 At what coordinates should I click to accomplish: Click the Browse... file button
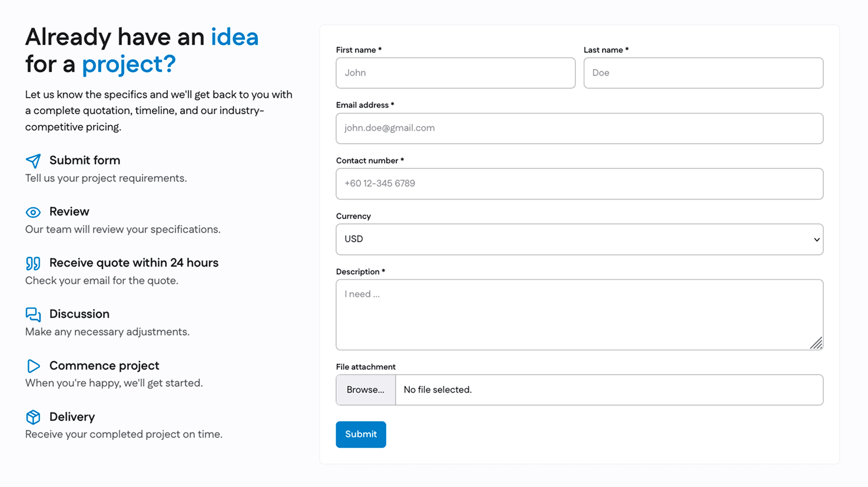coord(366,390)
